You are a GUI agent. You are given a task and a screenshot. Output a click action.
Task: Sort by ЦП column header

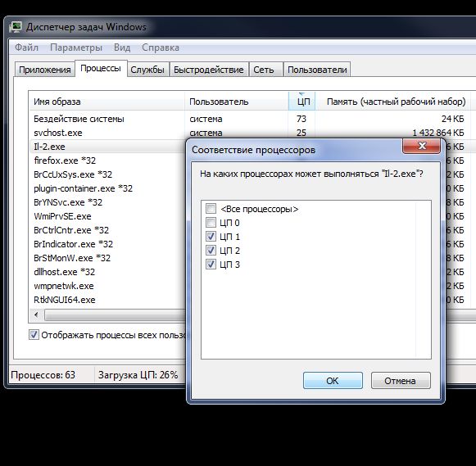tap(302, 102)
